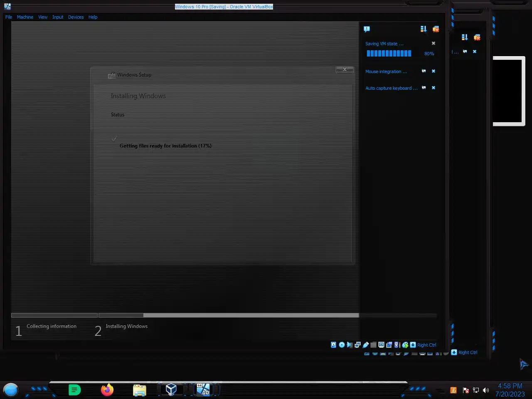Click the VirtualBox window title bar icon

(x=7, y=6)
